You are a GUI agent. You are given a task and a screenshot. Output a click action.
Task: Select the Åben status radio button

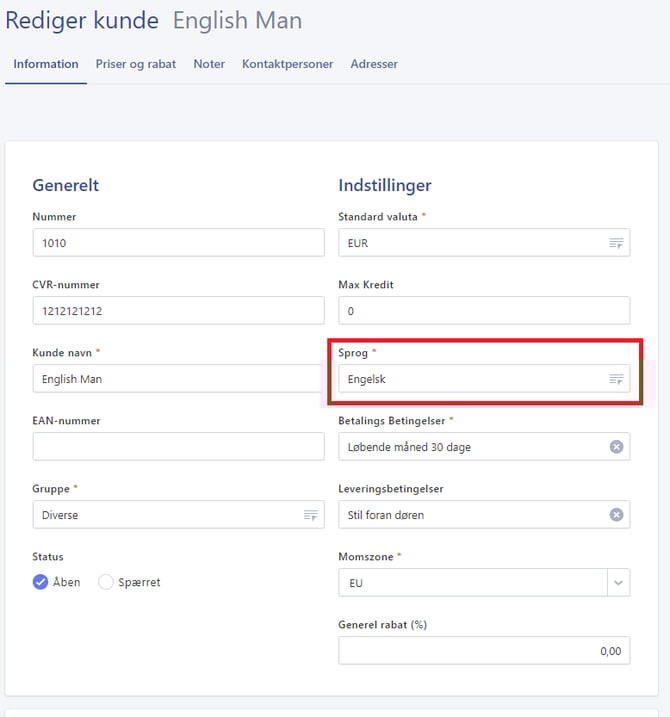pyautogui.click(x=41, y=582)
